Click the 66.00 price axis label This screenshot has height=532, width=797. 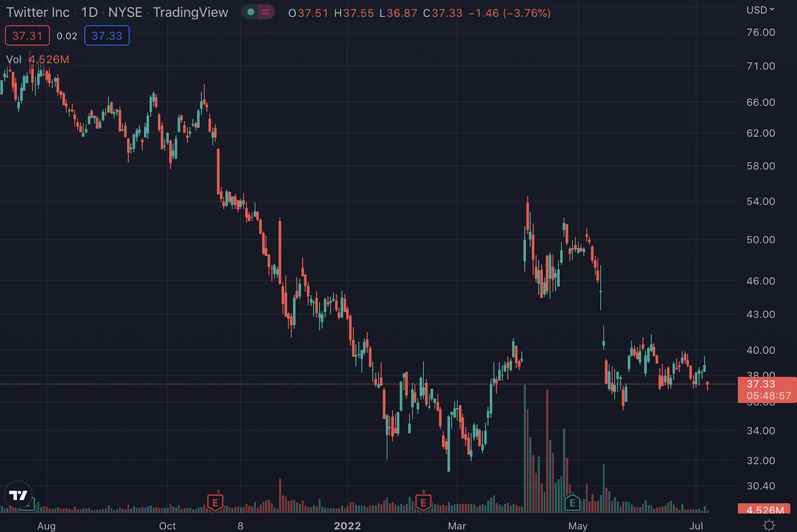[x=761, y=103]
